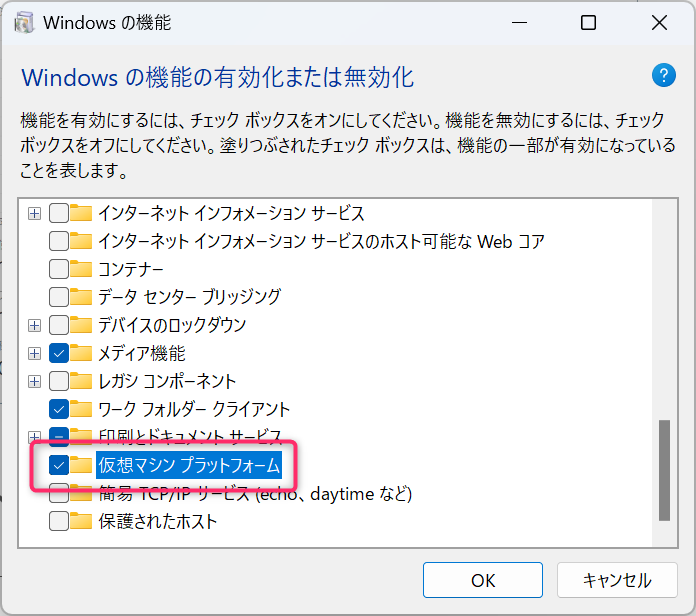Click folder icon next to コンテナー
The image size is (696, 616).
[x=81, y=269]
